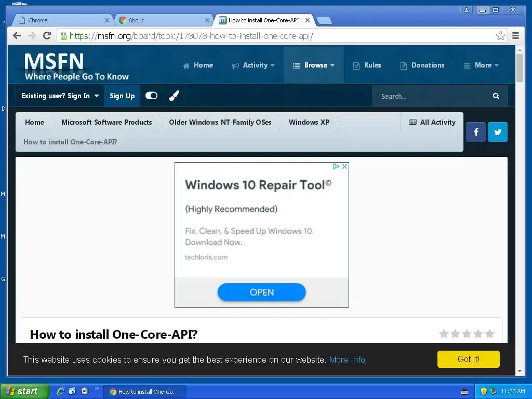Open the Existing user Sign In dropdown
The width and height of the screenshot is (532, 399).
point(60,96)
